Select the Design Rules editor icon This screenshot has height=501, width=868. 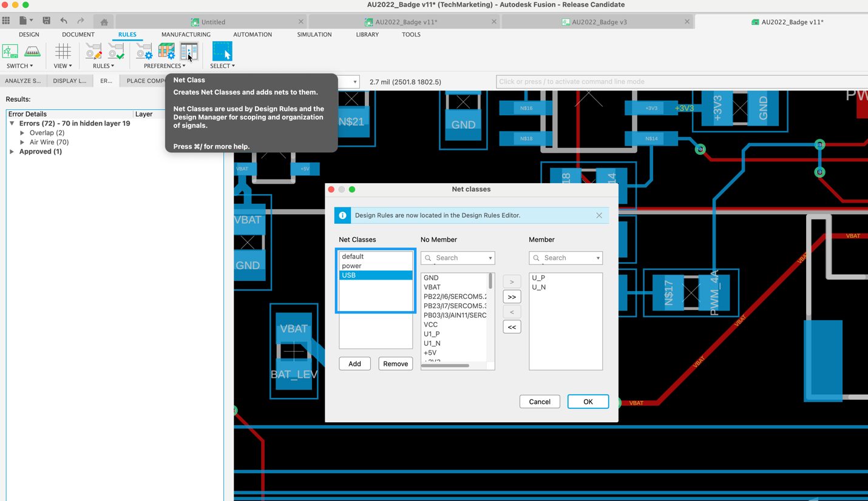93,52
